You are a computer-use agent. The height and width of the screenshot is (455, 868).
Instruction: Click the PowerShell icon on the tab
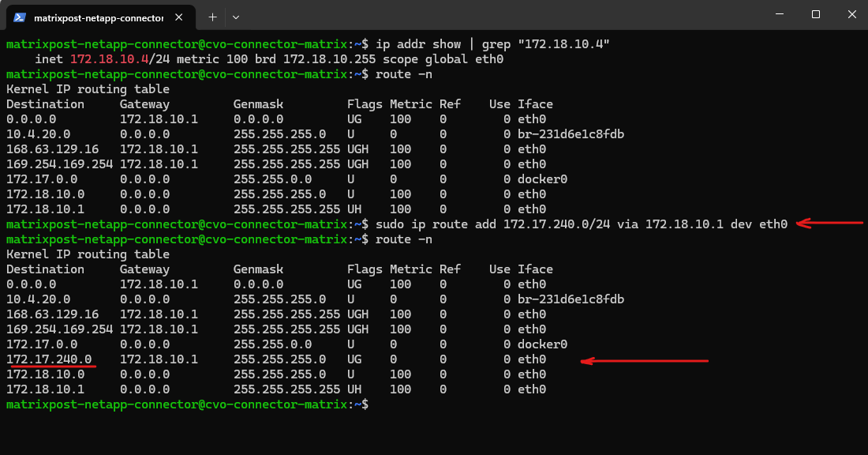pos(21,17)
